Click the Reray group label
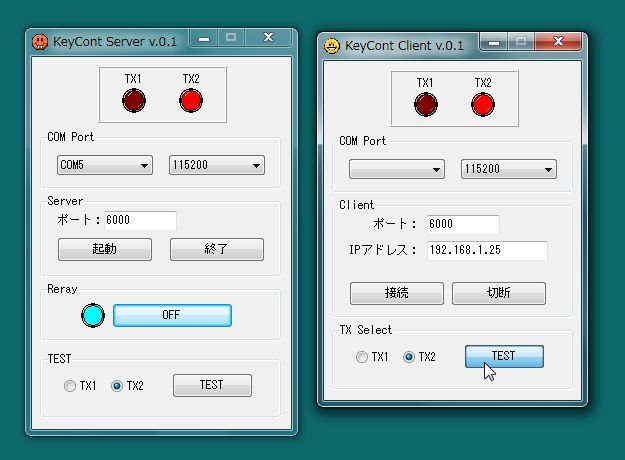The height and width of the screenshot is (460, 625). click(62, 289)
